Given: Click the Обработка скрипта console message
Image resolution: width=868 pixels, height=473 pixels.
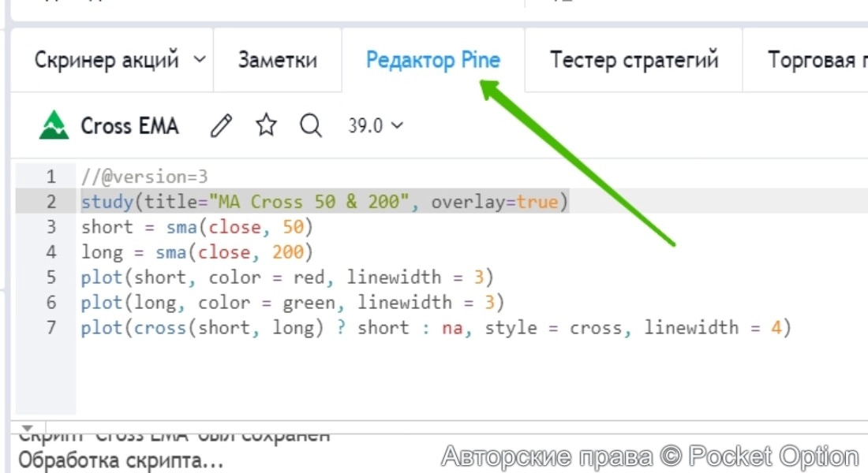Looking at the screenshot, I should tap(121, 460).
